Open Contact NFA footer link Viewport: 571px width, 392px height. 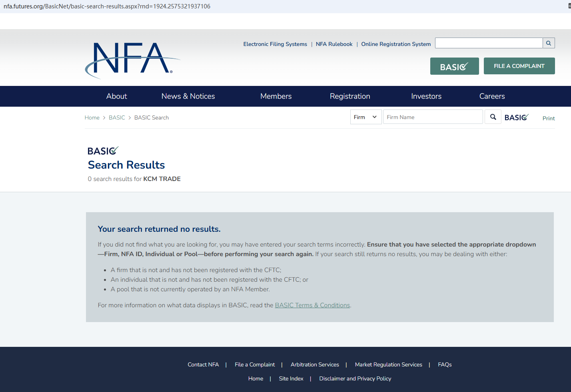coord(203,364)
